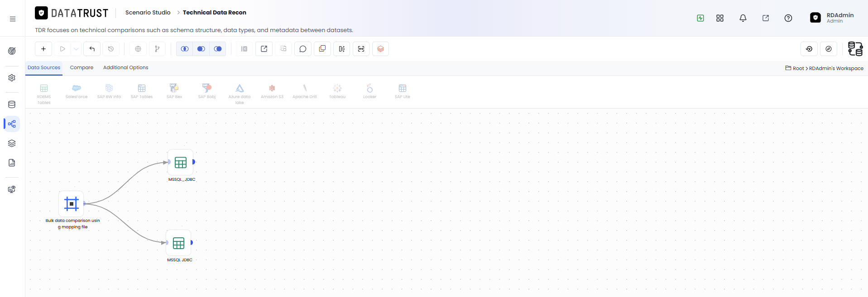Open the notifications bell
The width and height of the screenshot is (868, 297).
point(743,18)
